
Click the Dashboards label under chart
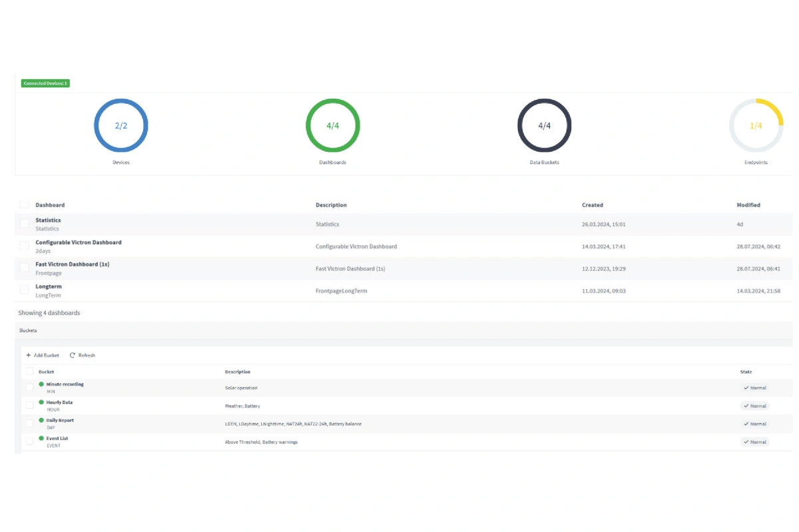tap(333, 162)
